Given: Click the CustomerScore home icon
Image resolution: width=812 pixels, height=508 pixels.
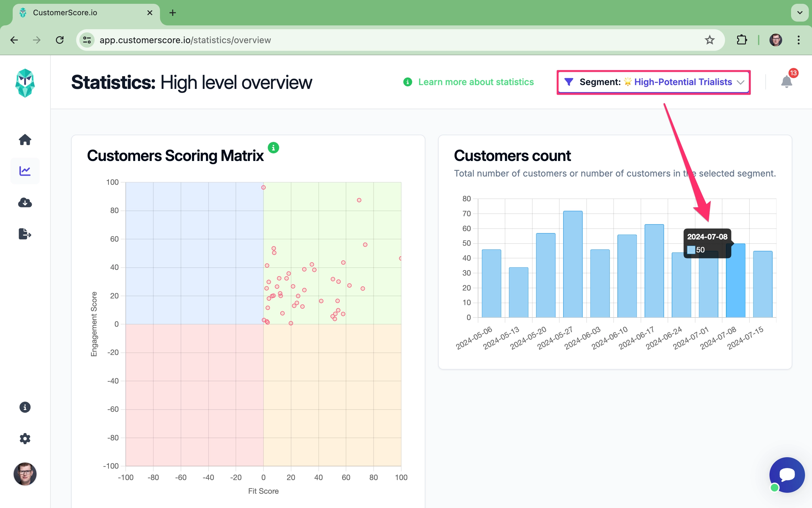Looking at the screenshot, I should tap(24, 139).
